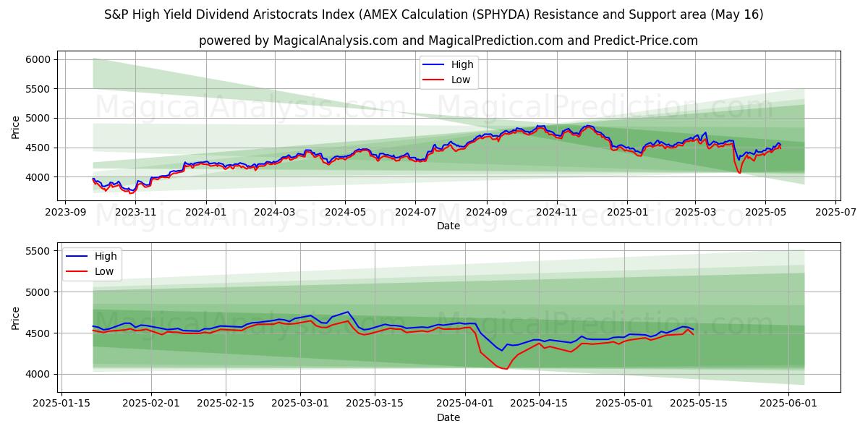This screenshot has width=868, height=434.
Task: Click the 2025-07 date tick label
Action: [x=835, y=213]
